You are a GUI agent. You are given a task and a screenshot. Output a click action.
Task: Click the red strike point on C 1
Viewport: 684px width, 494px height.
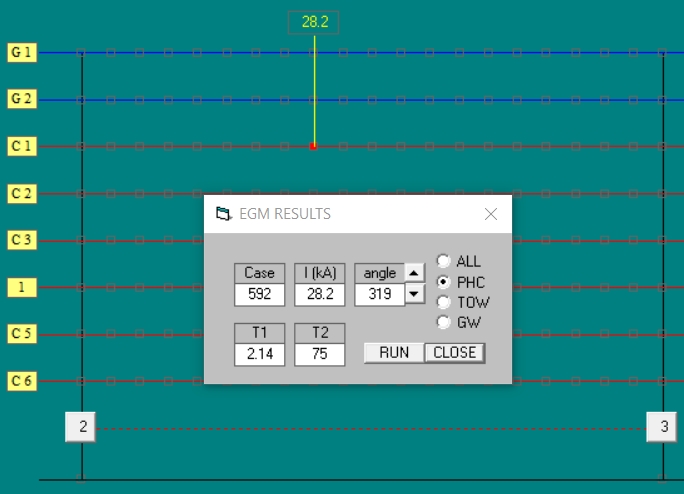point(313,147)
